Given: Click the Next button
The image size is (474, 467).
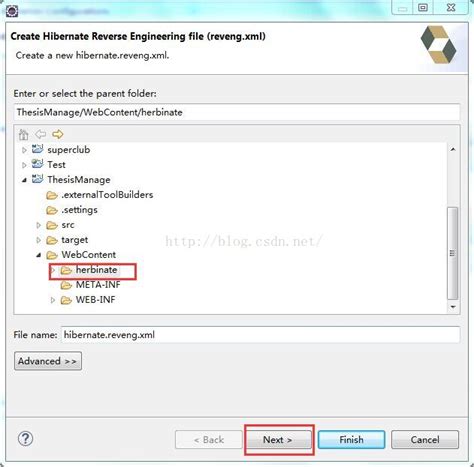Looking at the screenshot, I should click(x=277, y=440).
